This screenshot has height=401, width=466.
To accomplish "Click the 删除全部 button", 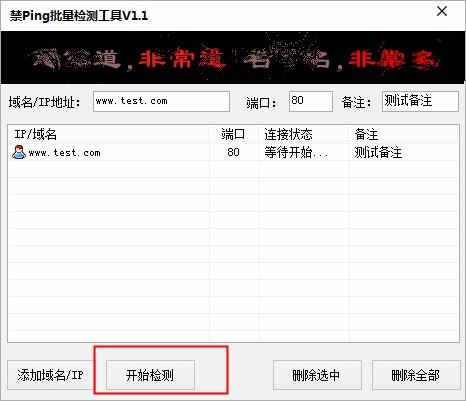I will (415, 375).
